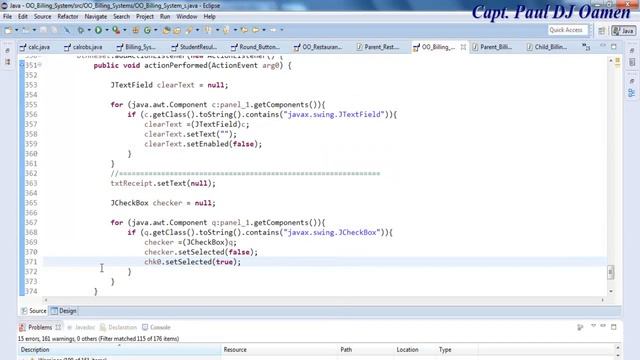Open the Window menu
The image size is (640, 360).
click(187, 17)
